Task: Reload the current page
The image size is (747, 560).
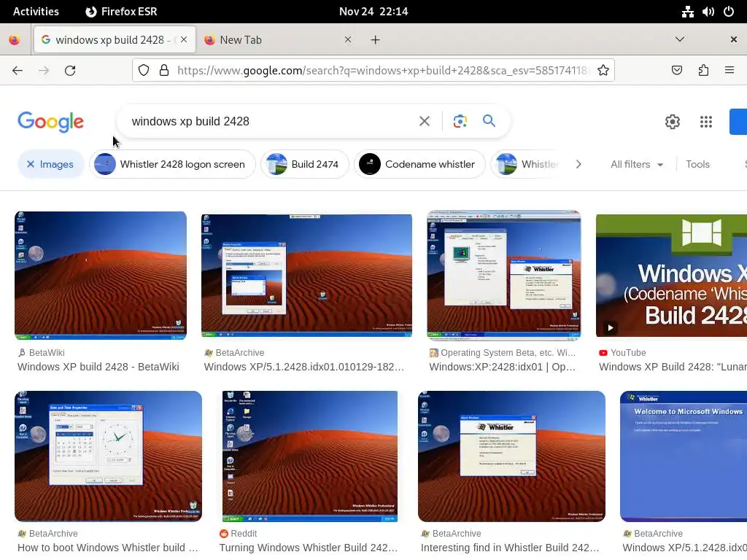Action: pos(70,71)
